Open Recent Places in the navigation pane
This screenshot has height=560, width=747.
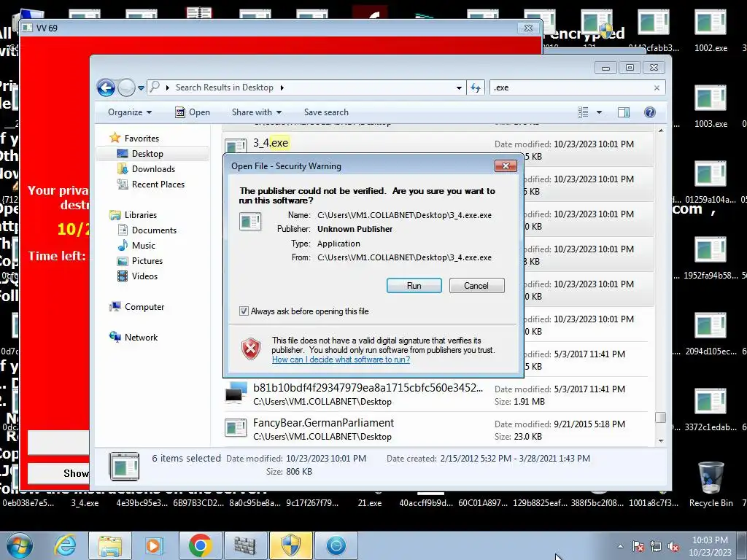point(158,184)
